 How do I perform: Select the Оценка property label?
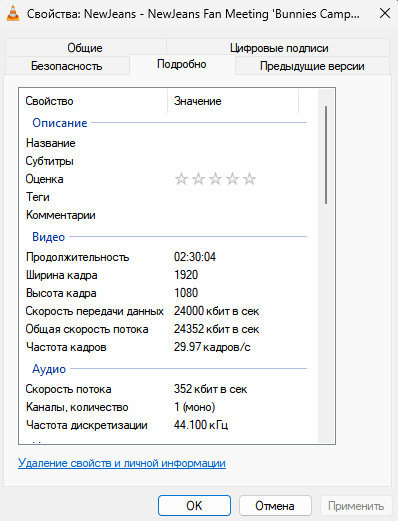tap(45, 179)
